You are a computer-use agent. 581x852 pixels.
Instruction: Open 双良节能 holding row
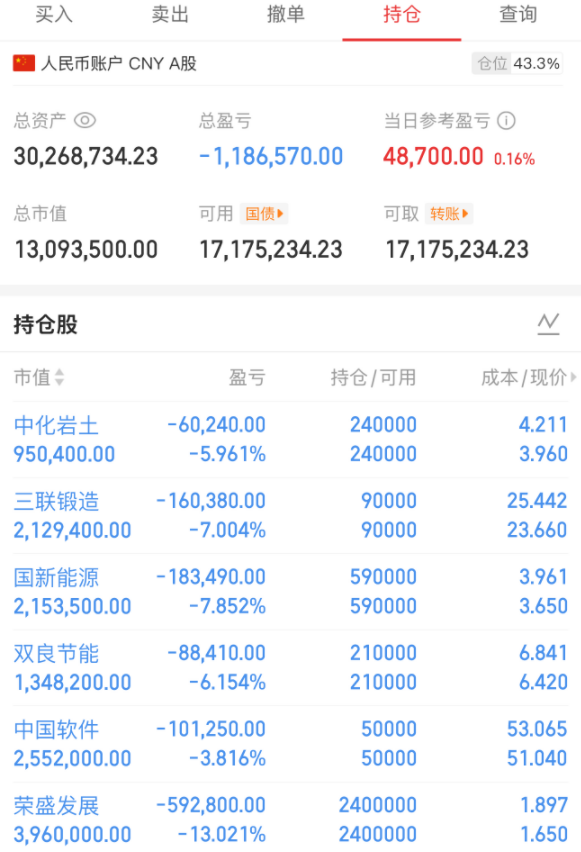[290, 668]
